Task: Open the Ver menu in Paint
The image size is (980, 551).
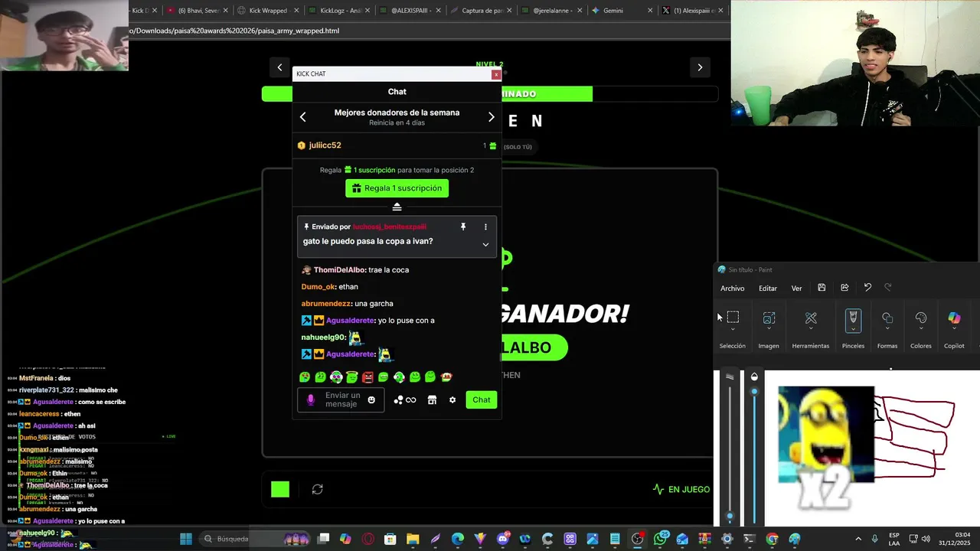Action: click(x=796, y=289)
